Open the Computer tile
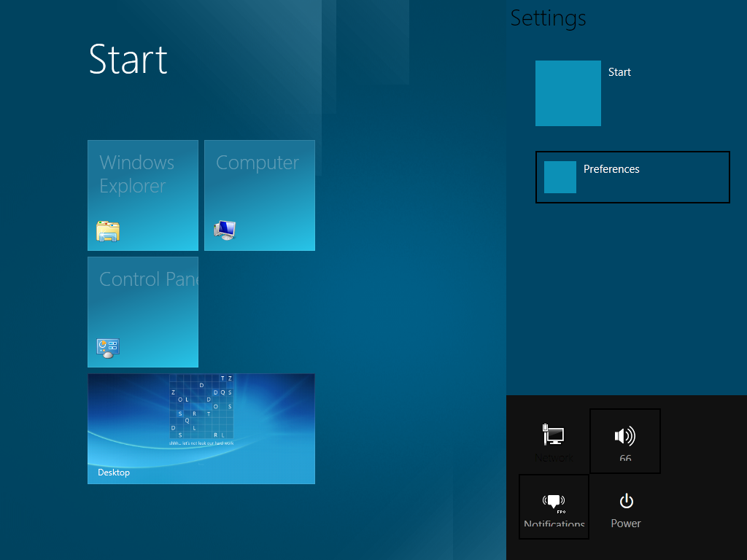747x560 pixels. tap(260, 195)
